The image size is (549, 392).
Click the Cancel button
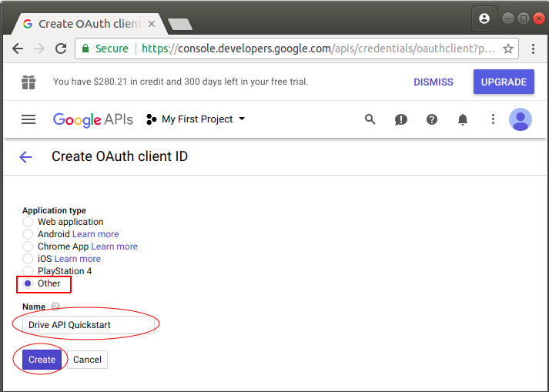click(x=87, y=360)
